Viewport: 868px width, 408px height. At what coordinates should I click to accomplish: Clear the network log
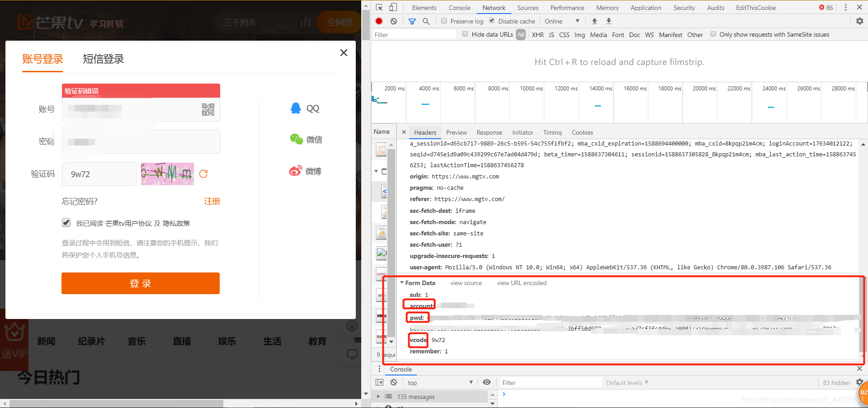point(394,21)
